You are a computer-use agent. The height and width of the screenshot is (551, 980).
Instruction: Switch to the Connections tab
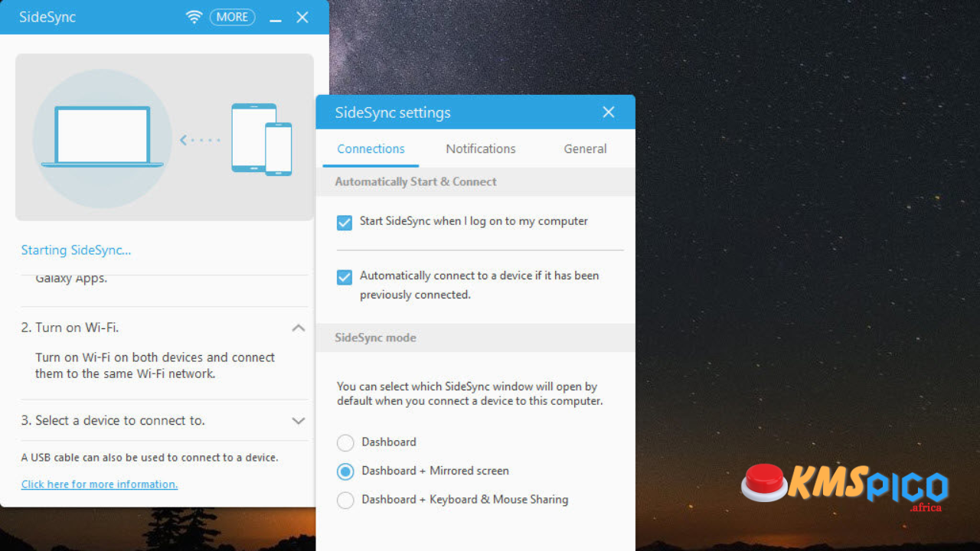coord(371,149)
